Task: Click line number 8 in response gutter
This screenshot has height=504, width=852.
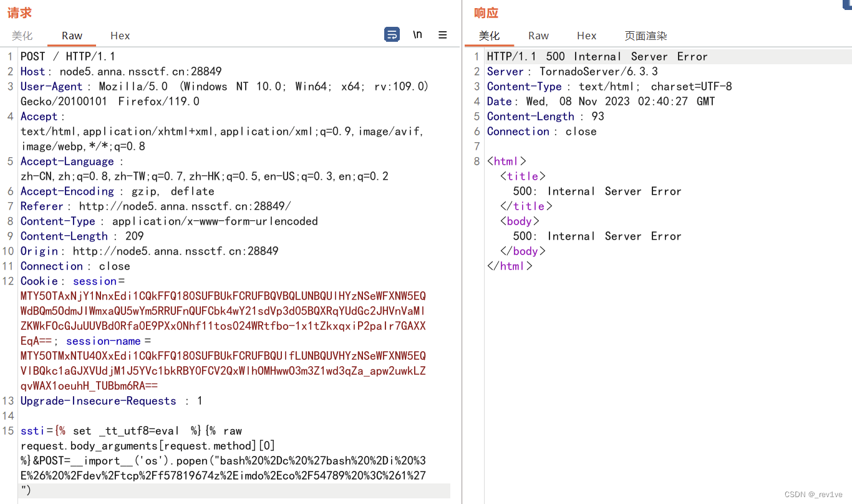Action: (x=477, y=161)
